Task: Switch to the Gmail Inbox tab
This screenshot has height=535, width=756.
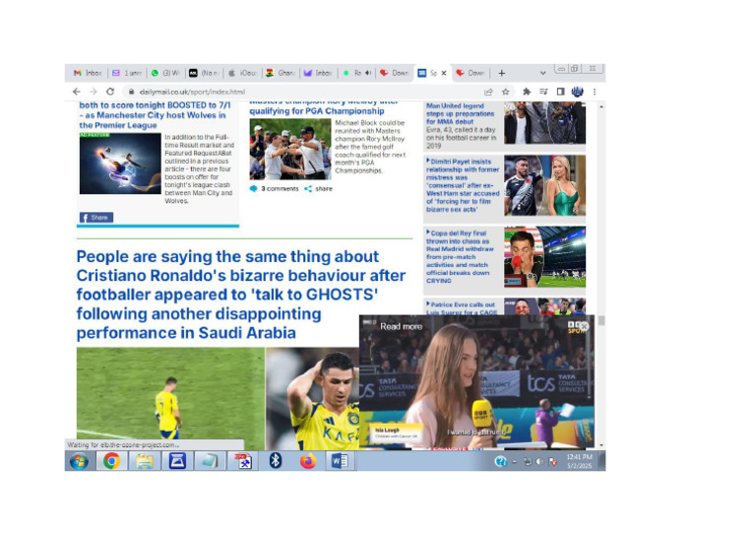Action: 88,73
